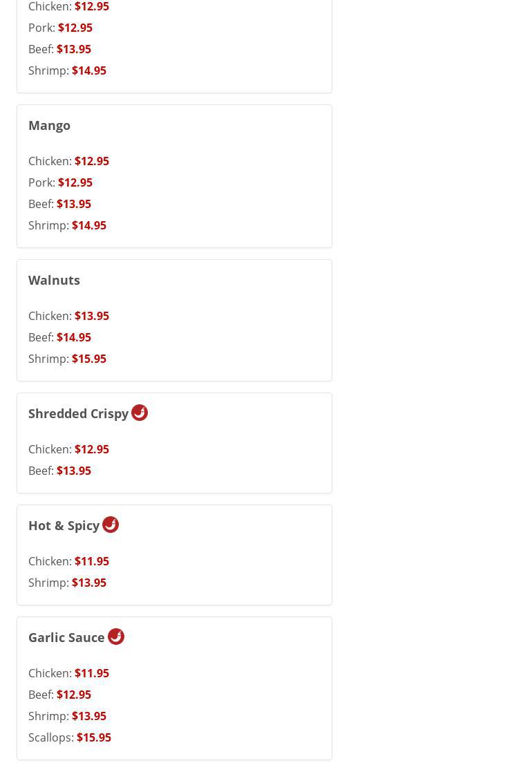This screenshot has width=532, height=763.
Task: Select Garlic Sauce Scallops $15.95 option
Action: point(93,737)
